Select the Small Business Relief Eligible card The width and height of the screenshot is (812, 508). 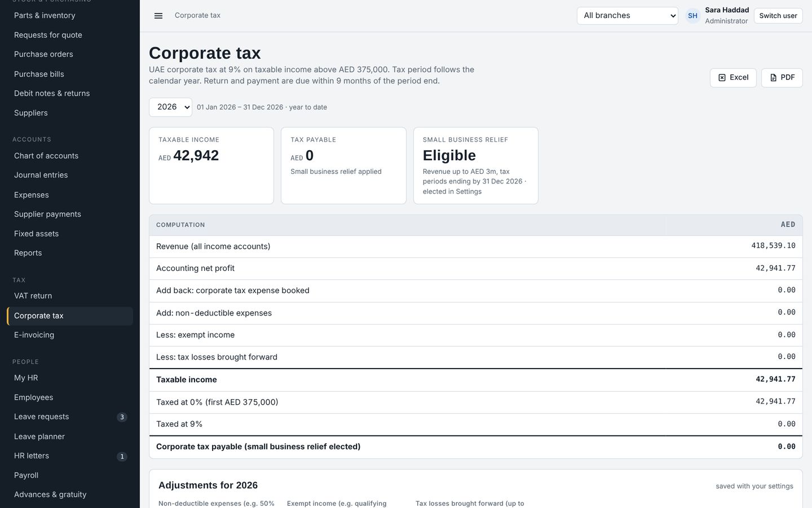click(475, 165)
